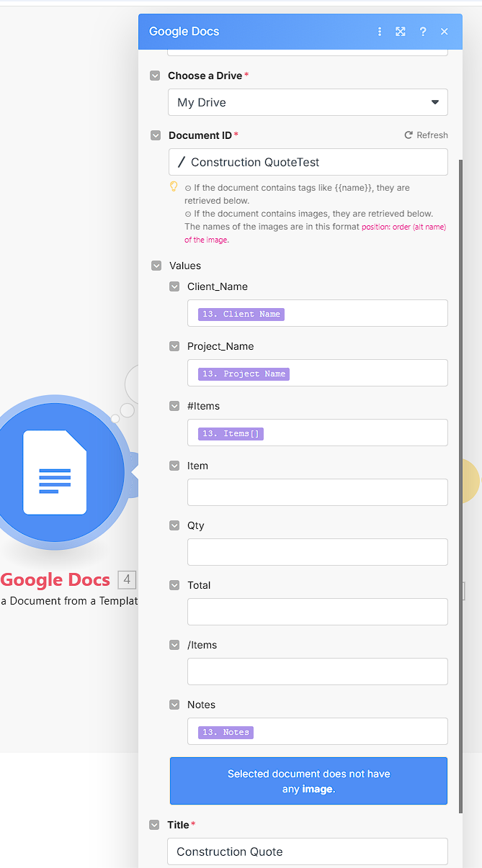Click the Google Docs module title on canvas
Viewport: 482px width, 868px height.
[x=55, y=579]
